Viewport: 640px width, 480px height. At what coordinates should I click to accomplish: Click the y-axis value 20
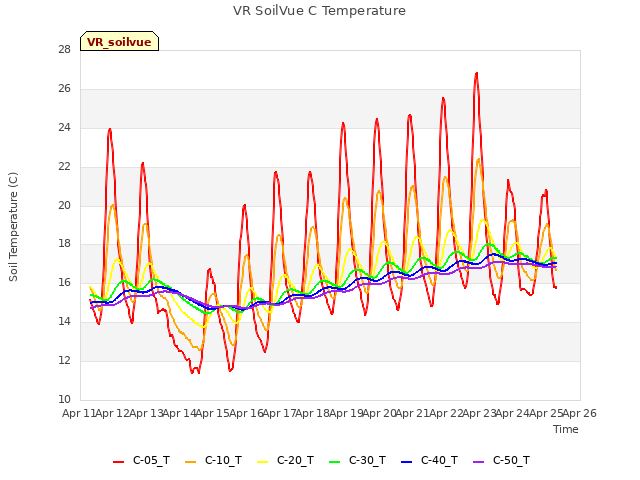[64, 205]
